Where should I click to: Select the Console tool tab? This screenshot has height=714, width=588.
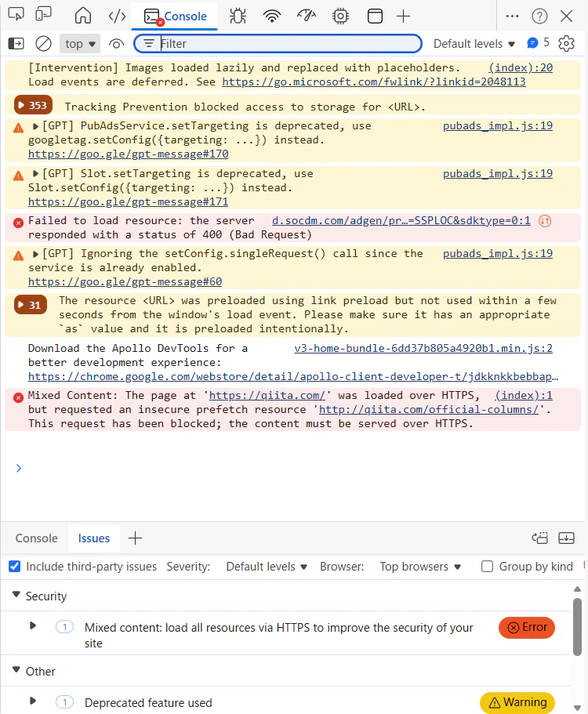coord(175,16)
